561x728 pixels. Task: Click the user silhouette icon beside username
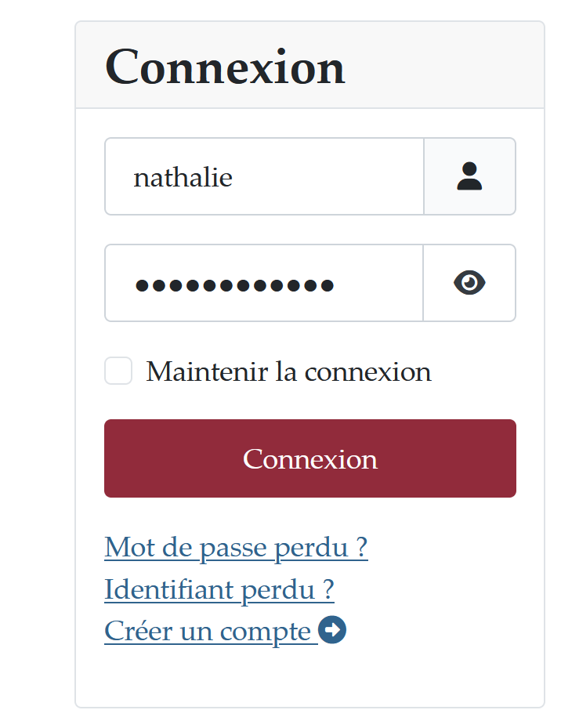coord(469,176)
